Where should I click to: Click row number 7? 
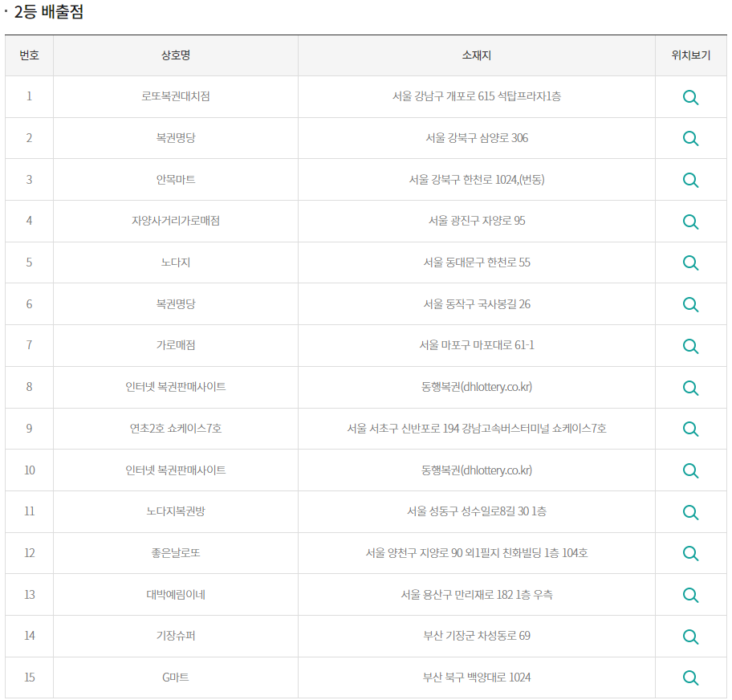pyautogui.click(x=29, y=345)
